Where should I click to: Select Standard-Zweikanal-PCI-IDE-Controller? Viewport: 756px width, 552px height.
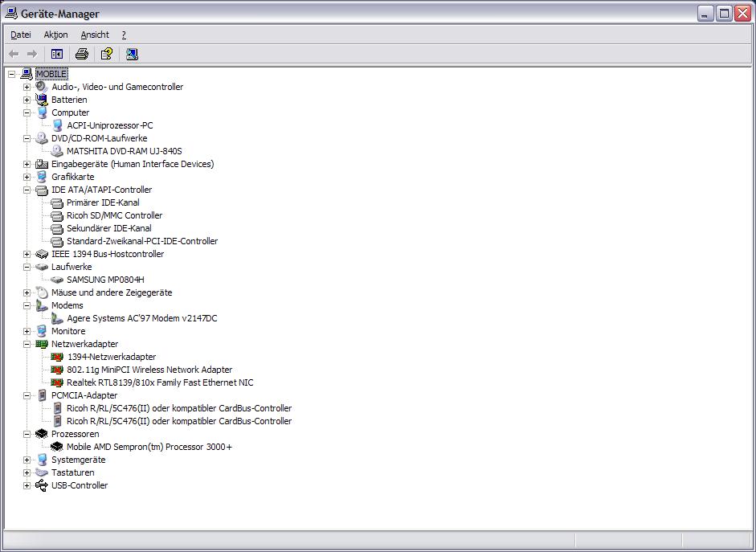(142, 241)
